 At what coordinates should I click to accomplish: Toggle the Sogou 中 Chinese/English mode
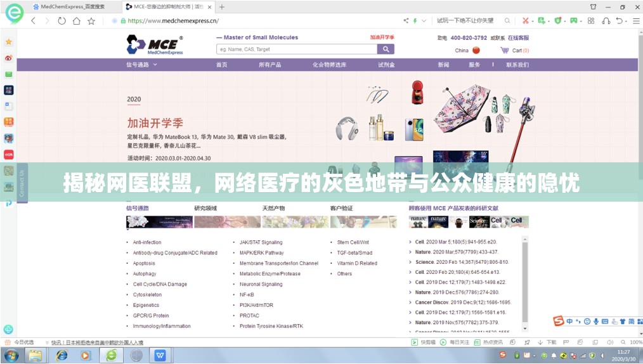pos(569,322)
